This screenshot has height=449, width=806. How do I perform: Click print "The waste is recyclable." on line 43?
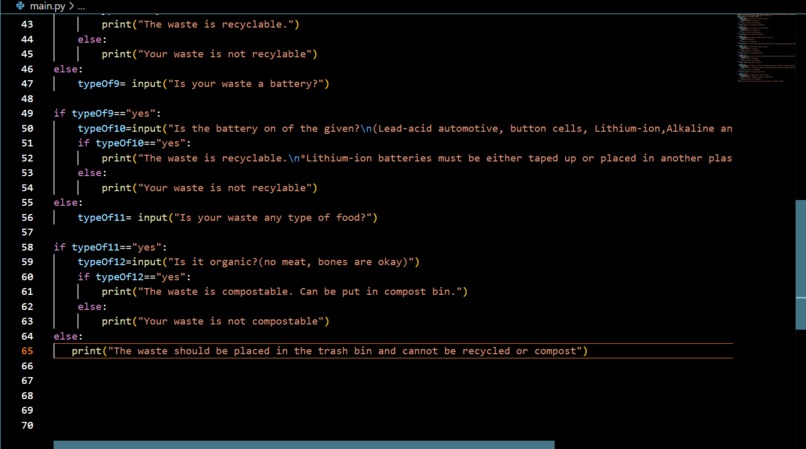(200, 24)
